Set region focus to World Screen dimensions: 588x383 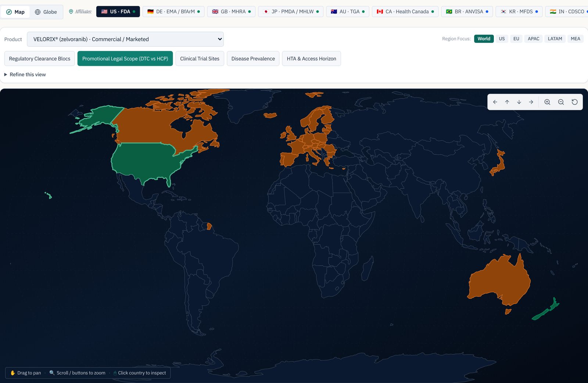484,39
